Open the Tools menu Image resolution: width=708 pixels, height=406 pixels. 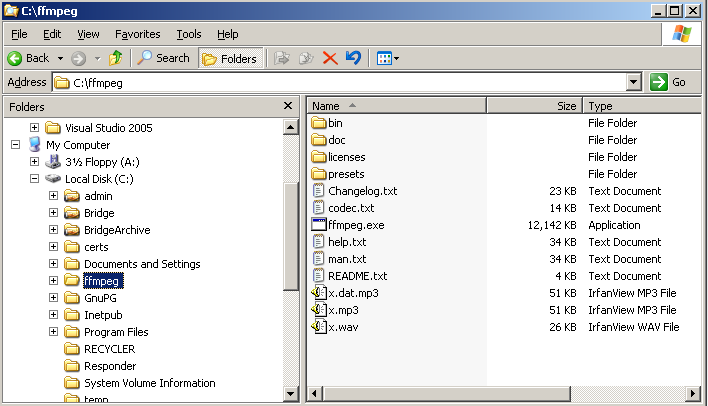tap(188, 34)
